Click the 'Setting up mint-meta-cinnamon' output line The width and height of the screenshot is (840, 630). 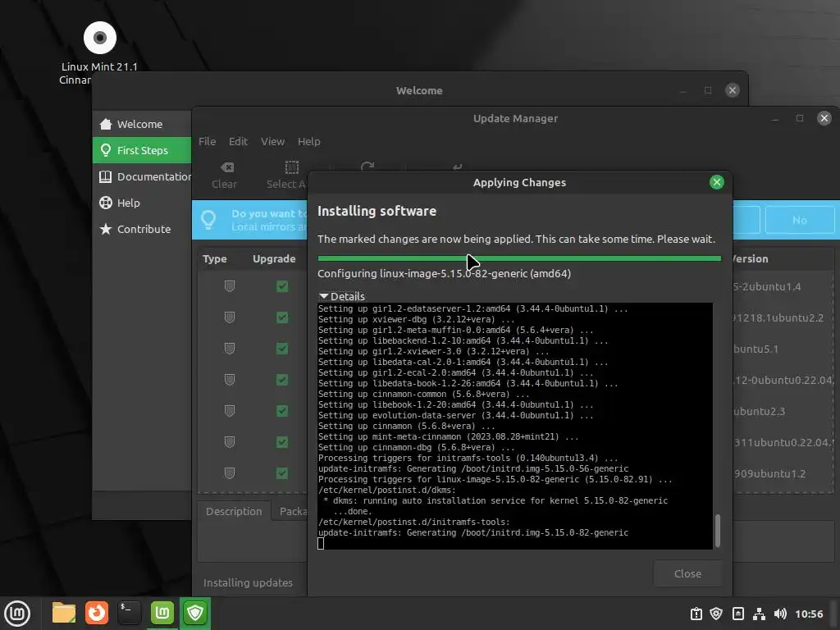pos(449,436)
